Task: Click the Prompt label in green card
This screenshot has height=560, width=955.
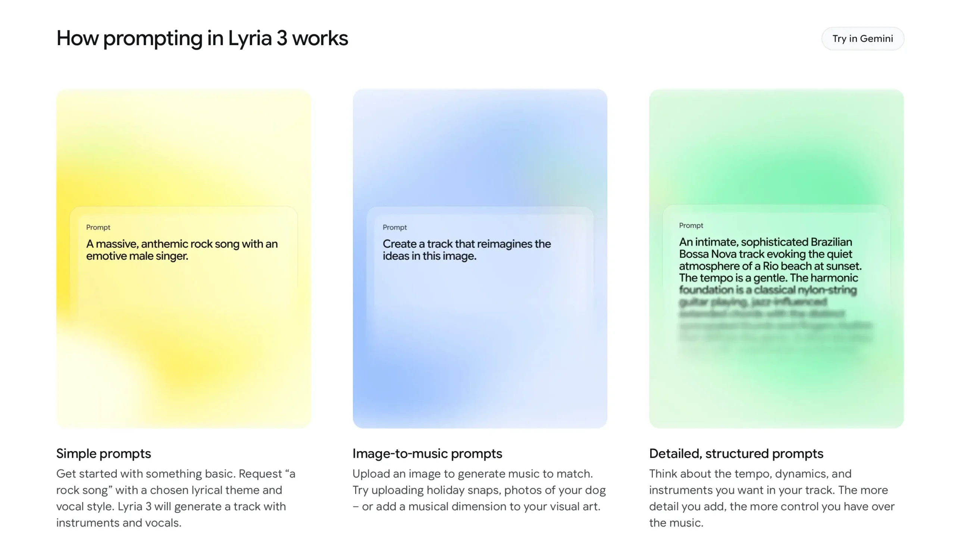Action: pyautogui.click(x=691, y=225)
